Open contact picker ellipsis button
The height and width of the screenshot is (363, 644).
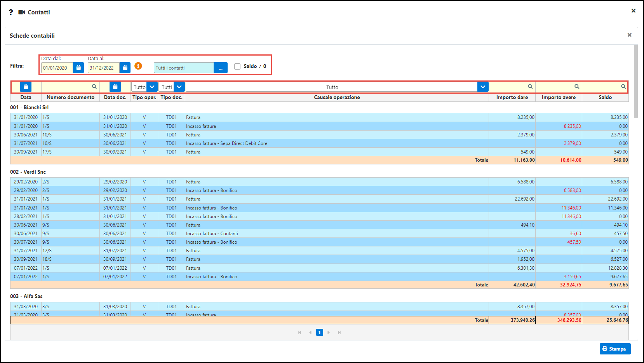pos(221,68)
